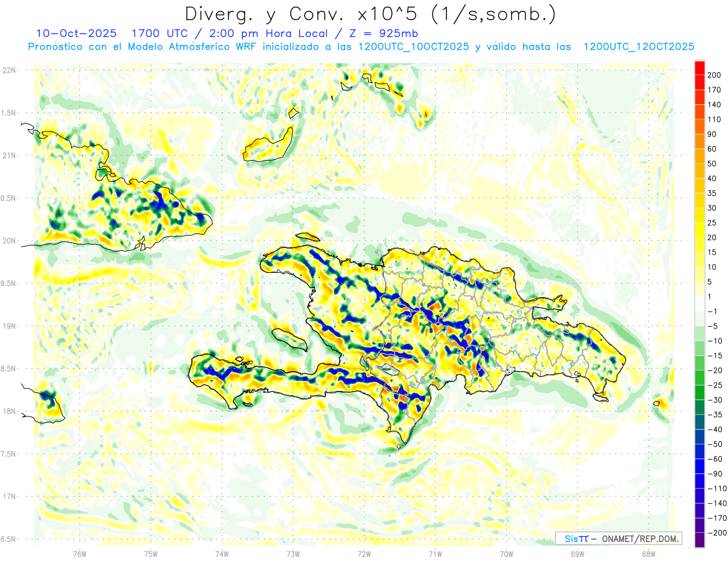The width and height of the screenshot is (728, 562).
Task: Click the colorbar value '-30'
Action: [716, 400]
